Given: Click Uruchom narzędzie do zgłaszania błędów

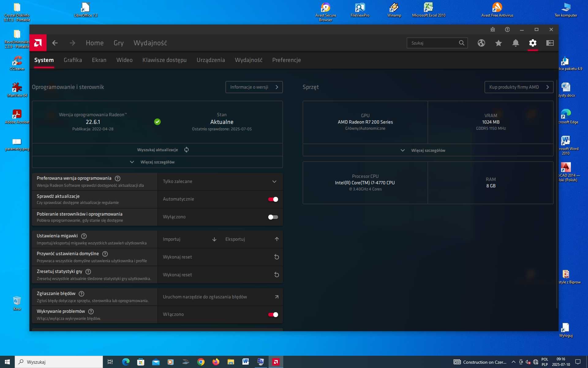Looking at the screenshot, I should click(x=220, y=297).
